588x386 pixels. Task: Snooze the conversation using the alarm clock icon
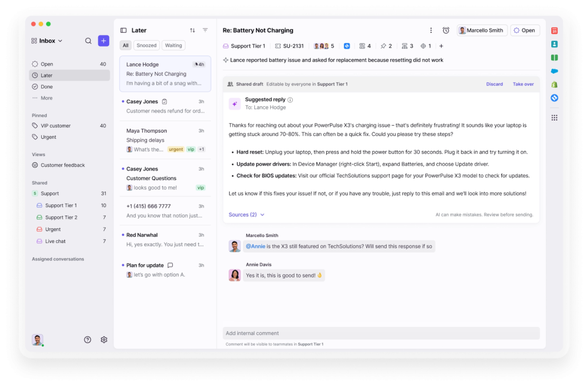(445, 30)
